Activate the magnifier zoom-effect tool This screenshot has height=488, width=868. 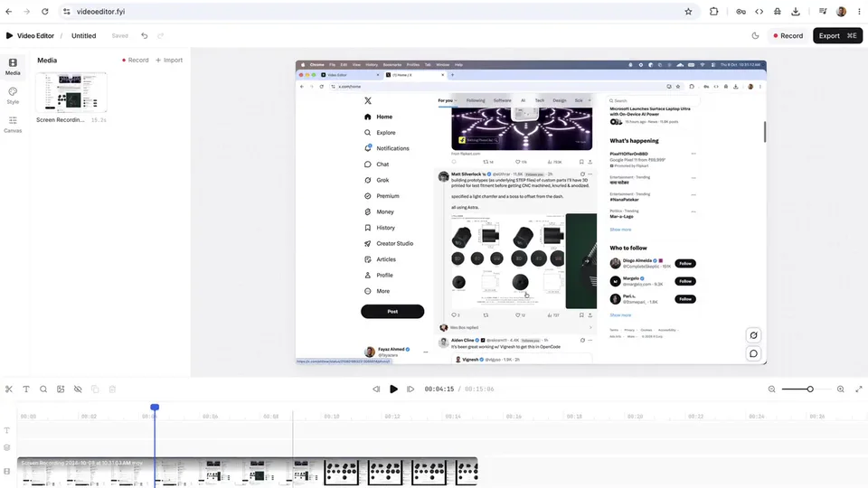[43, 389]
